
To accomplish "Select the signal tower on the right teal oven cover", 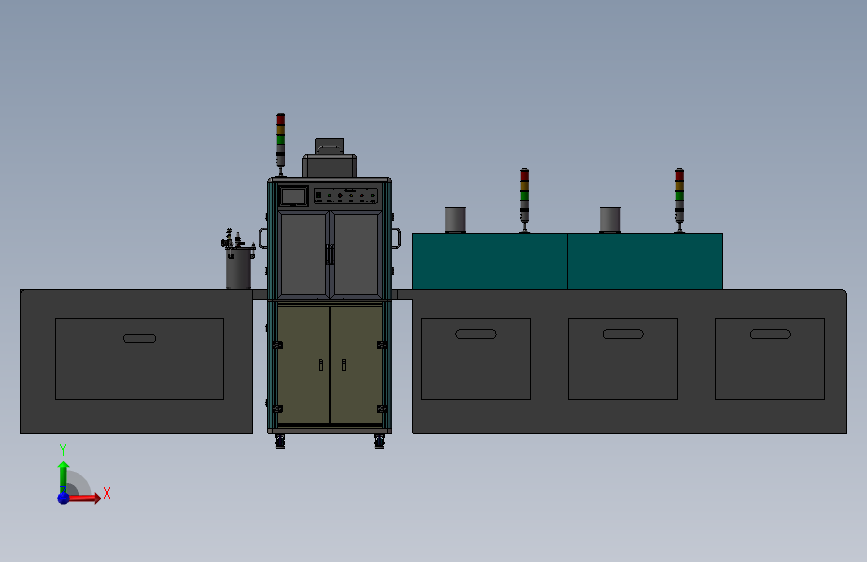I will (679, 200).
